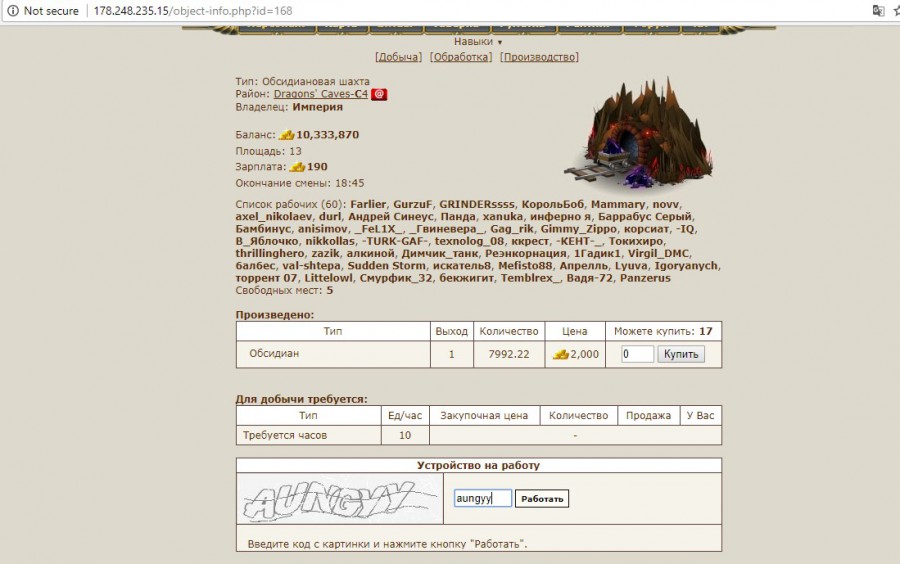Click the gold icon next to price 2,000
This screenshot has height=564, width=900.
point(560,355)
